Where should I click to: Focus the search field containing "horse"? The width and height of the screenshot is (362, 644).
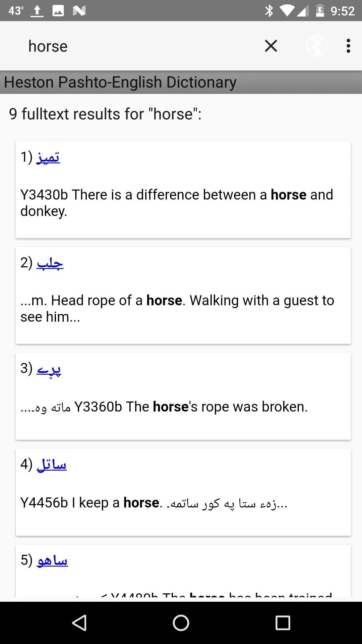(141, 46)
